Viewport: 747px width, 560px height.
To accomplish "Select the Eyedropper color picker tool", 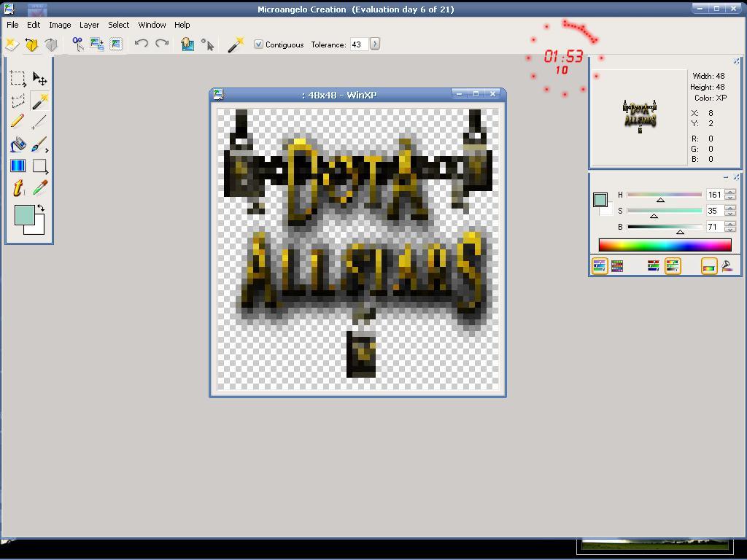I will pos(39,187).
